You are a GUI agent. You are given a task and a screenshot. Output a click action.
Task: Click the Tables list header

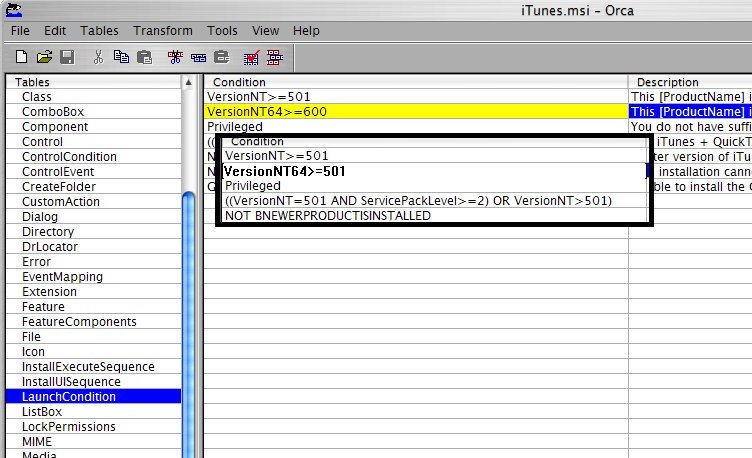coord(94,82)
